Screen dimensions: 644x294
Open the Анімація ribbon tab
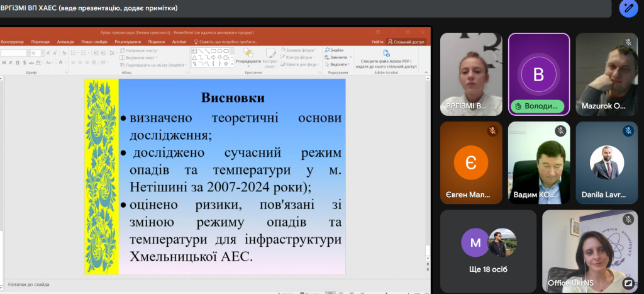[65, 42]
